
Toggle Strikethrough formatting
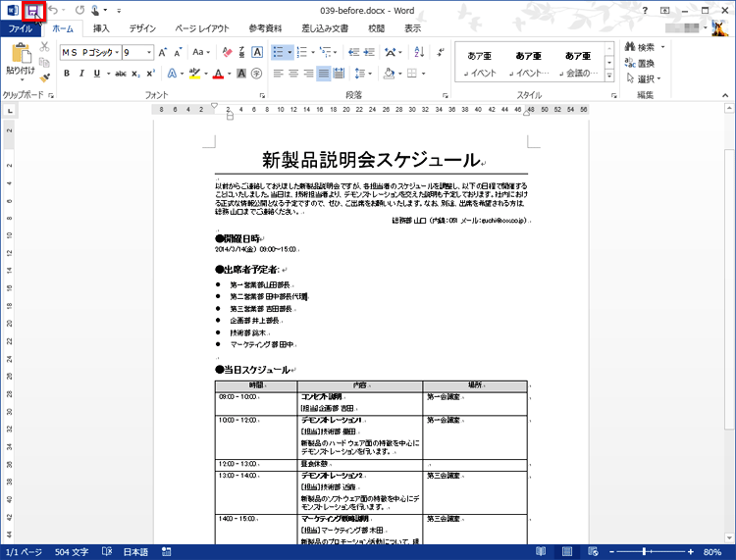[121, 74]
